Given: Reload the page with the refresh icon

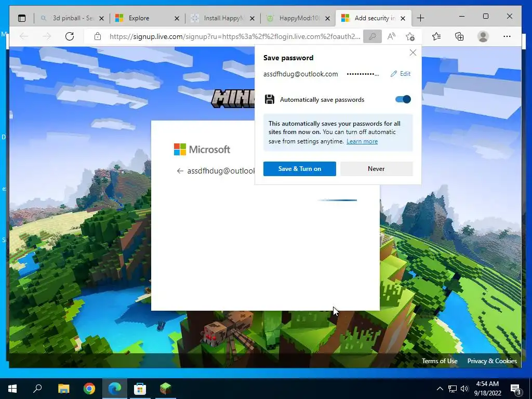Looking at the screenshot, I should click(70, 36).
